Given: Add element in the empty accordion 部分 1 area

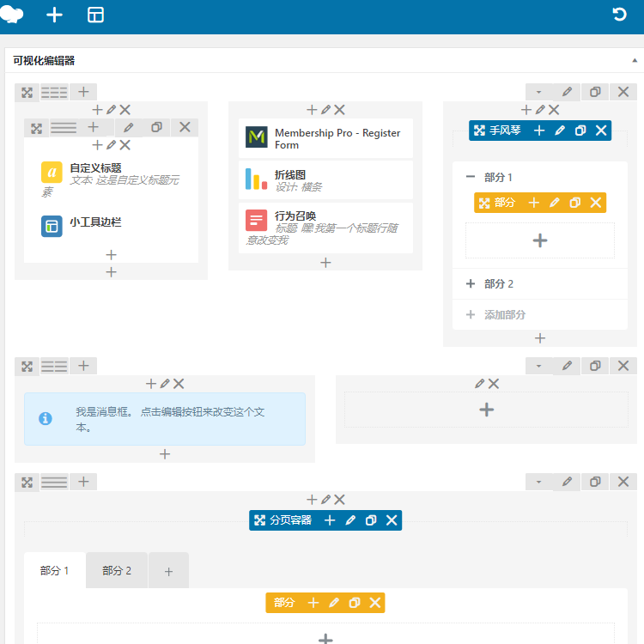Looking at the screenshot, I should click(x=540, y=240).
